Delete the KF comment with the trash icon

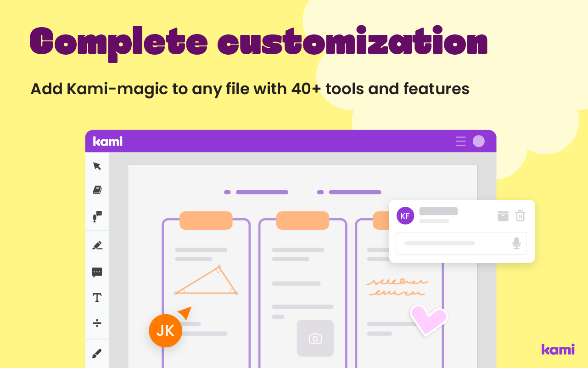(520, 215)
